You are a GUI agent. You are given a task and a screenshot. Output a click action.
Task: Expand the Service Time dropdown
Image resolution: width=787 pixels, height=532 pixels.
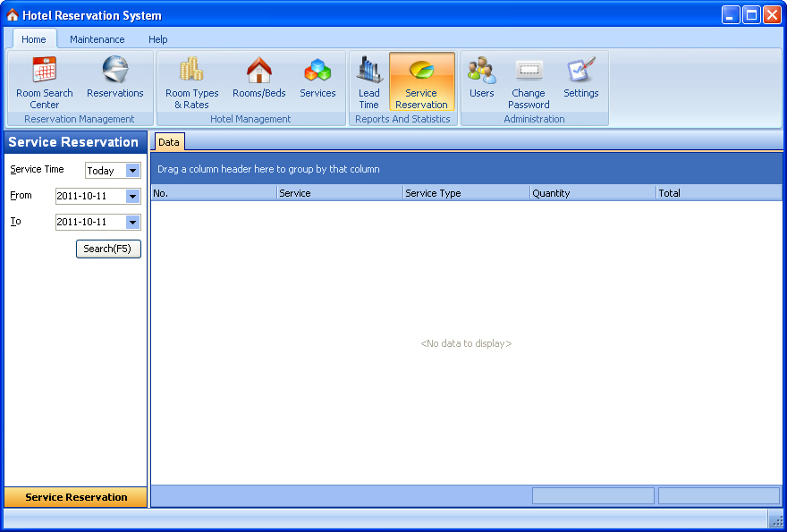[133, 171]
